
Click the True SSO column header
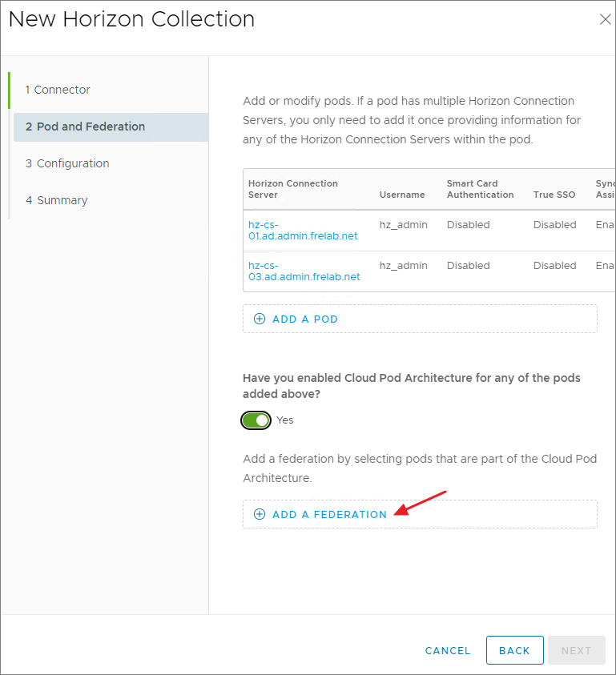click(x=554, y=195)
